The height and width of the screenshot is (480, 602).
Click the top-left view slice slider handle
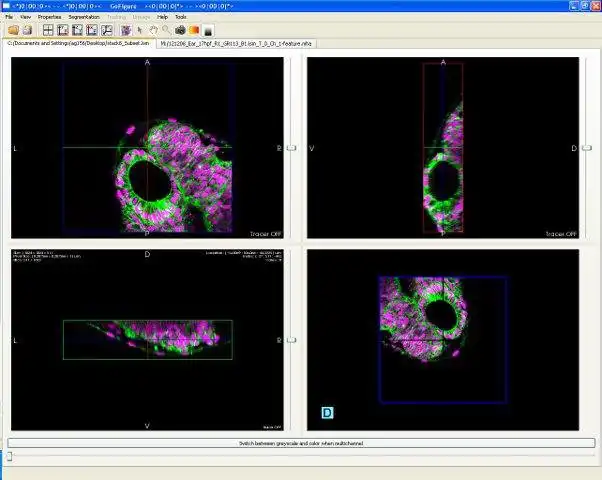292,148
